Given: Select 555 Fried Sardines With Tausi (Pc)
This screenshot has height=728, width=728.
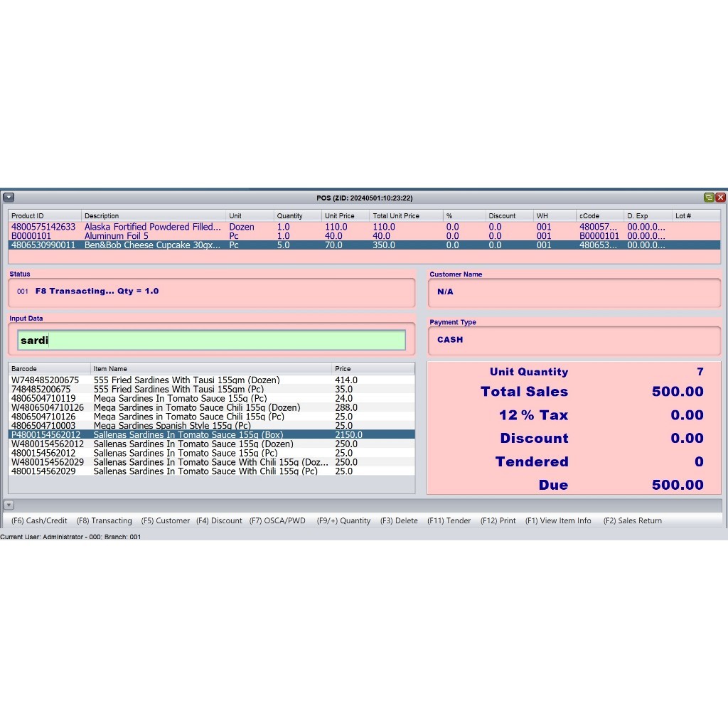Looking at the screenshot, I should tap(212, 389).
